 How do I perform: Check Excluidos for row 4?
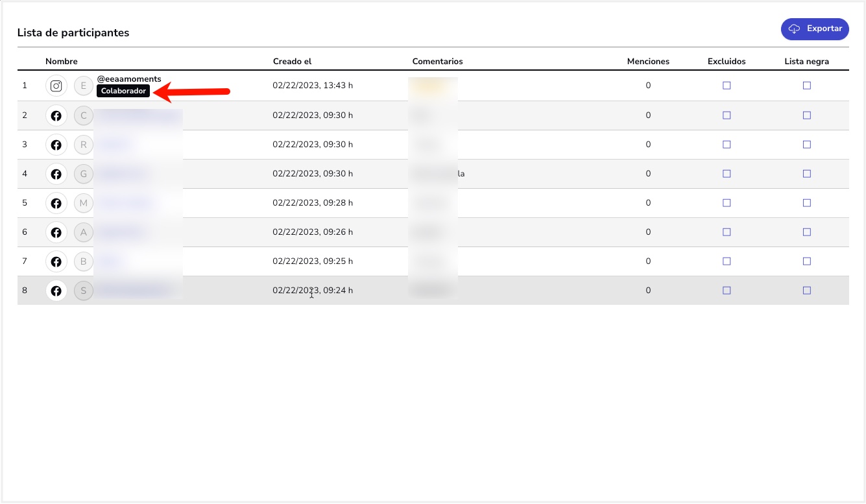click(x=727, y=174)
